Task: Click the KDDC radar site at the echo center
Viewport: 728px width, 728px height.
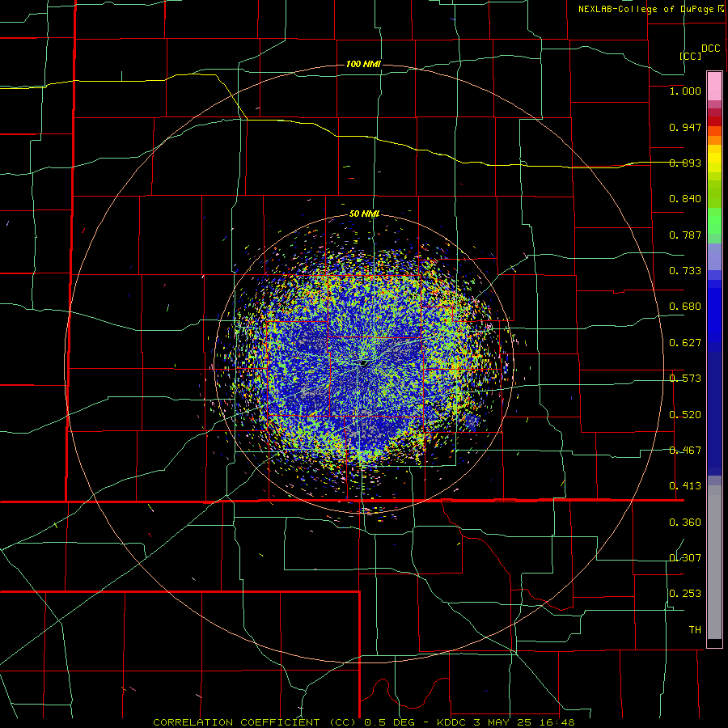Action: pyautogui.click(x=364, y=363)
